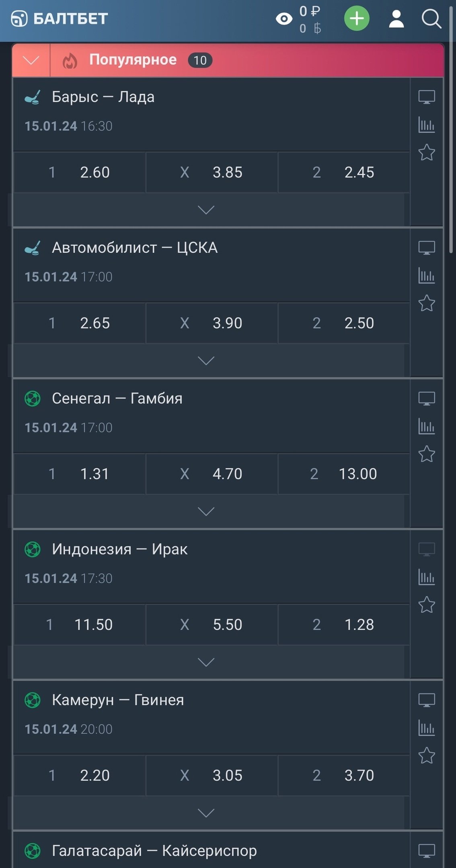
Task: Add Барыс — Лада to favorites
Action: (x=427, y=153)
